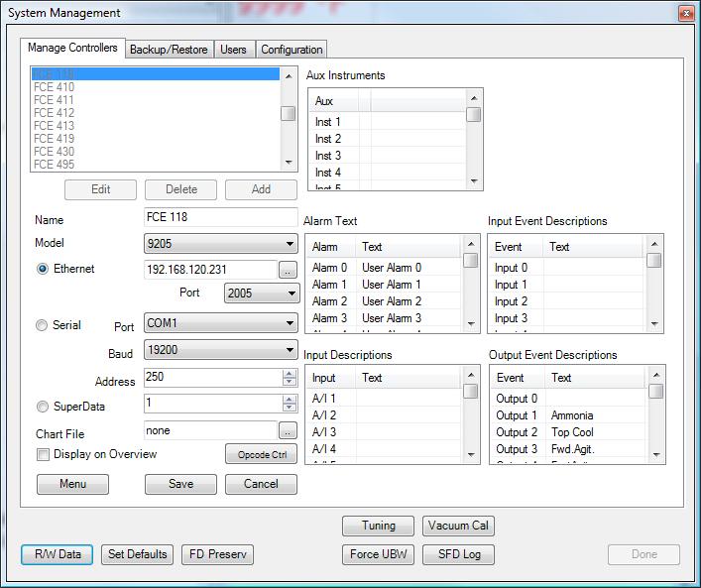
Task: Cancel the controller edits
Action: point(261,484)
